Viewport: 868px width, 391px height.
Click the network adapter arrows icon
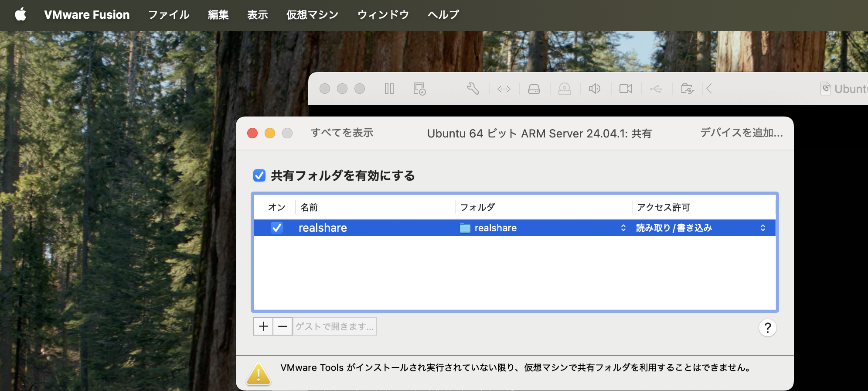point(504,89)
